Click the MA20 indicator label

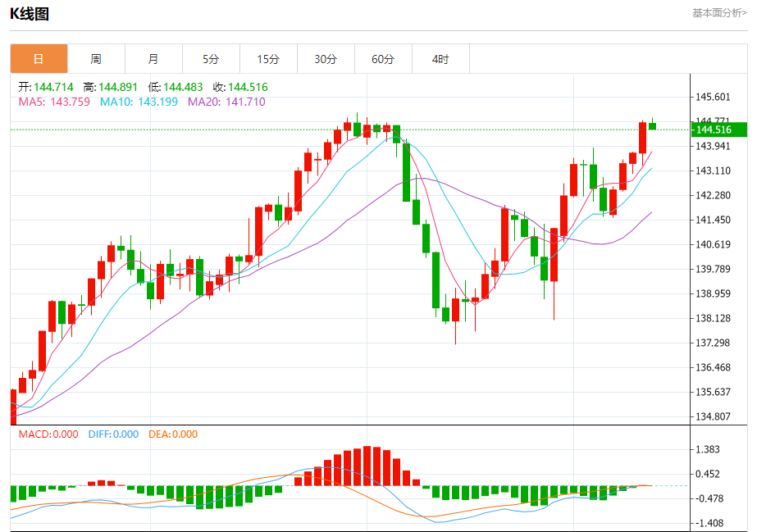226,102
